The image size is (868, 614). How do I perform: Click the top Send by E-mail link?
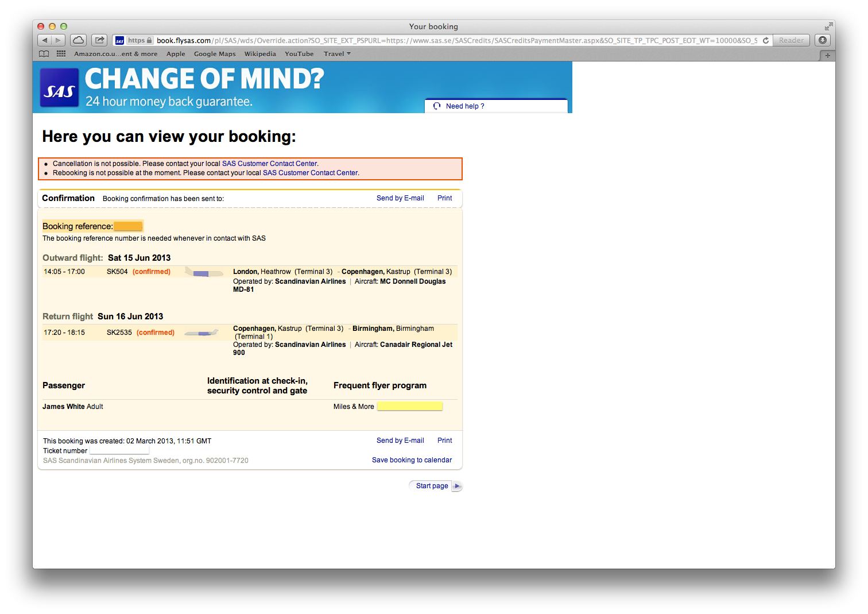(x=400, y=198)
